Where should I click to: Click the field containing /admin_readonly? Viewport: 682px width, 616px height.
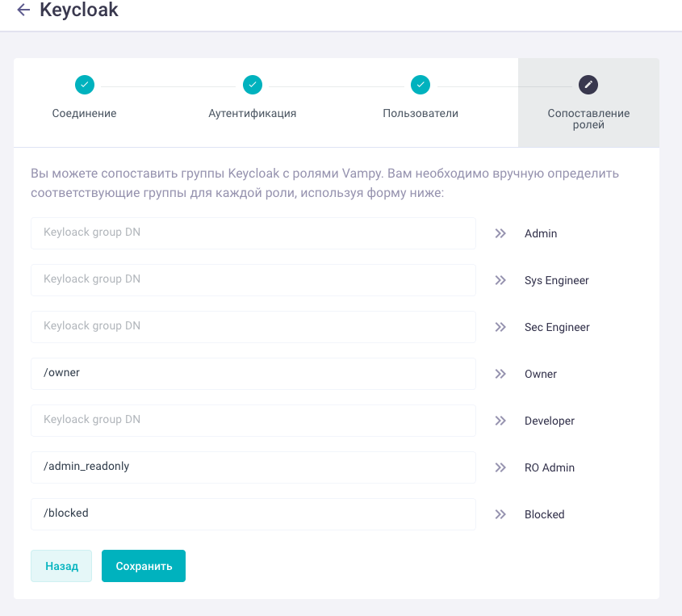coord(253,467)
